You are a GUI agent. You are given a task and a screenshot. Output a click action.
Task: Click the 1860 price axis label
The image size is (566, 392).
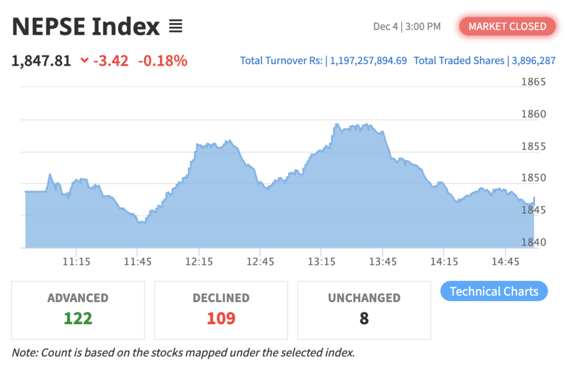[x=533, y=114]
